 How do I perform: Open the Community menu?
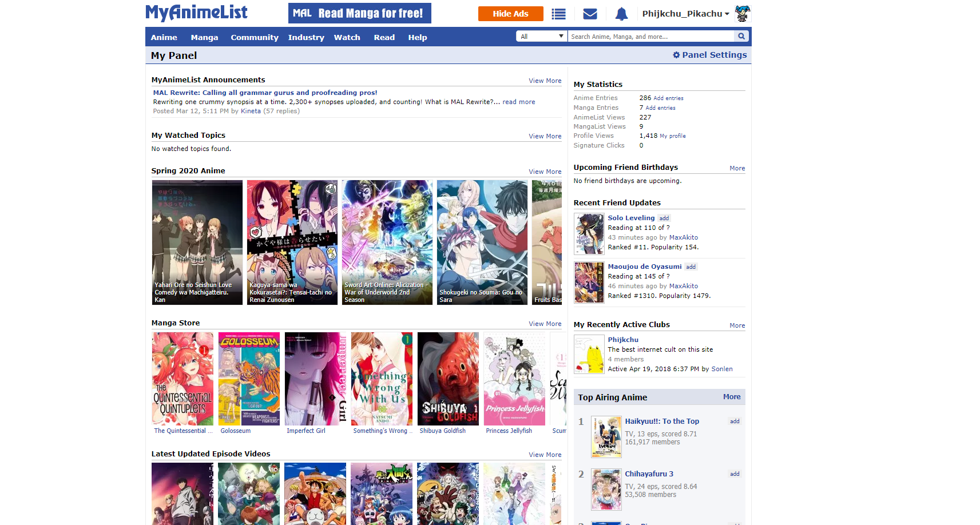pos(255,37)
